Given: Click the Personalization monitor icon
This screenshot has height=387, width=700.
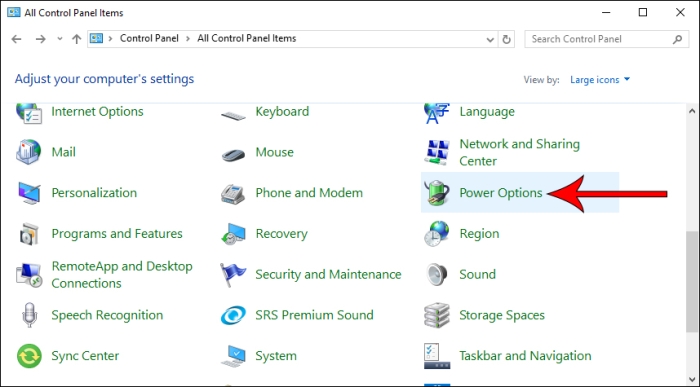Looking at the screenshot, I should (x=29, y=193).
